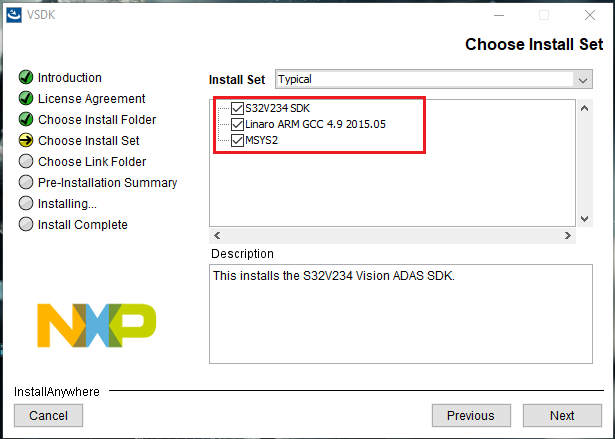The width and height of the screenshot is (615, 439).
Task: Click the gray circle beside Installing...
Action: point(26,203)
